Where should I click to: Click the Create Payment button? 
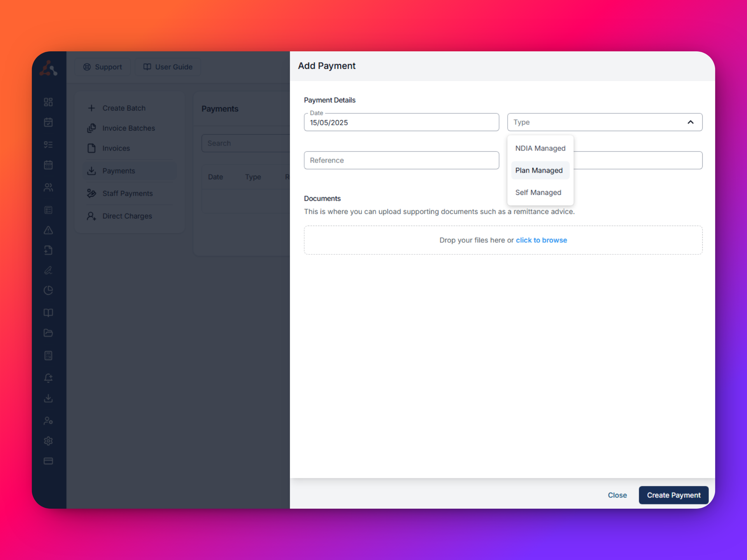(x=673, y=495)
